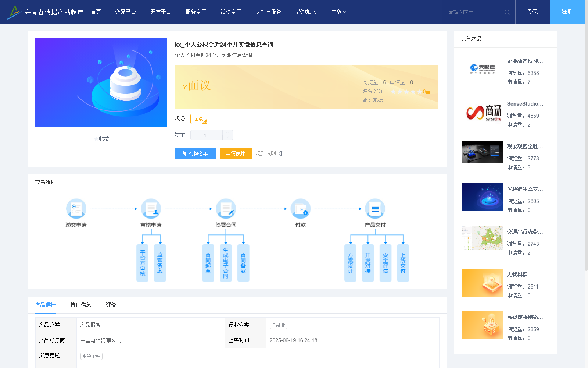The image size is (588, 368).
Task: Click the 2025-06-19 16:24:18 listing time
Action: coord(293,340)
